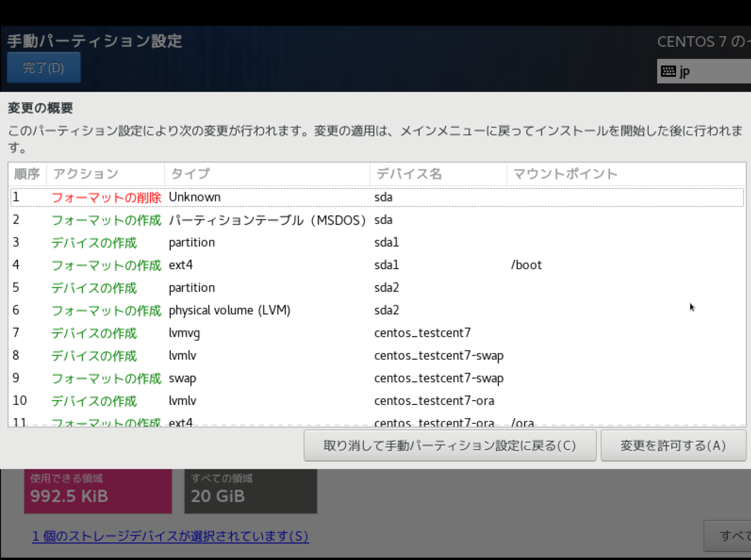This screenshot has width=751, height=560.
Task: Select row 1 showing フォーマットの削除 for sda
Action: click(188, 197)
